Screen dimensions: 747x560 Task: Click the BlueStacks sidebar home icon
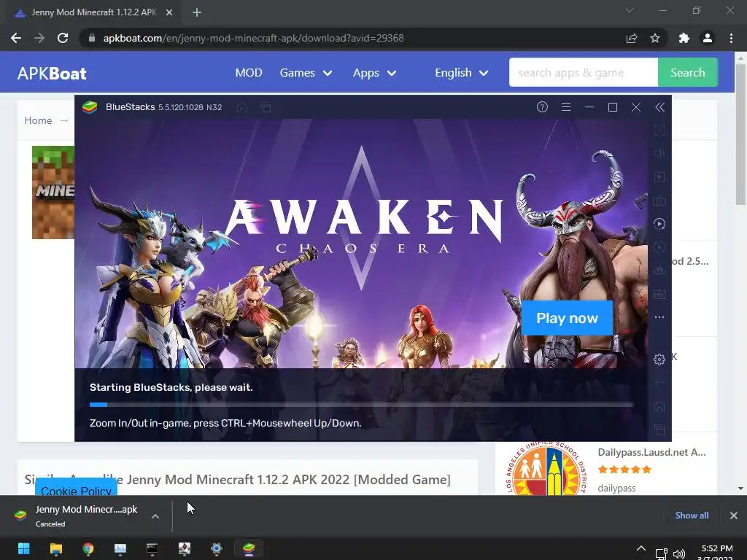coord(659,406)
